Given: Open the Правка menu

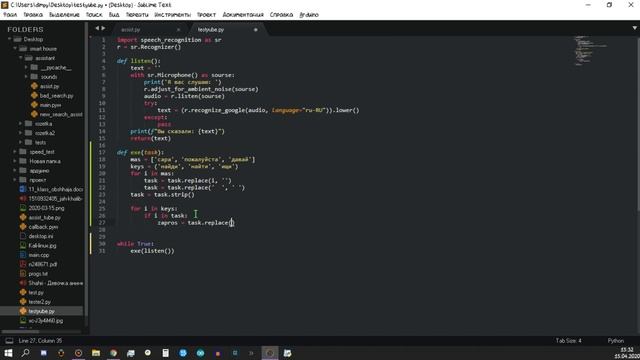Looking at the screenshot, I should pos(33,15).
